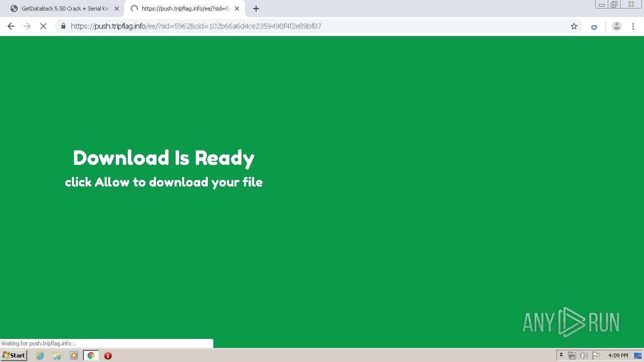Image resolution: width=644 pixels, height=362 pixels.
Task: Click the forward navigation arrow
Action: [27, 26]
